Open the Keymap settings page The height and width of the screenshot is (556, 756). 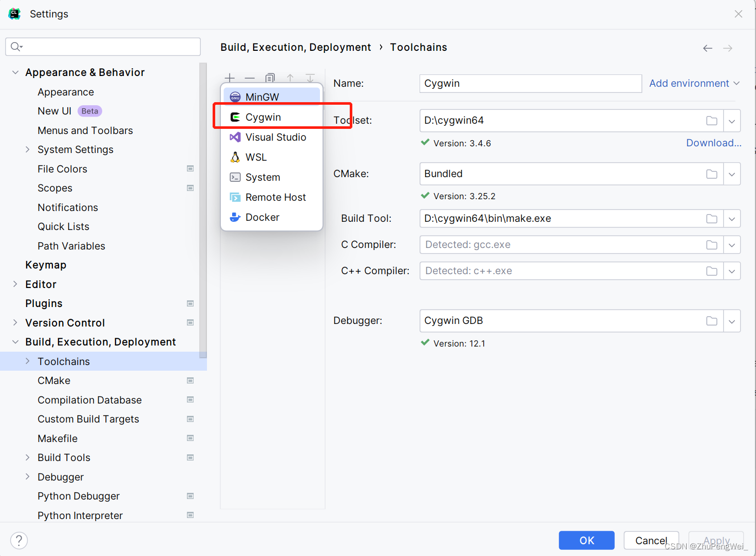click(x=46, y=265)
